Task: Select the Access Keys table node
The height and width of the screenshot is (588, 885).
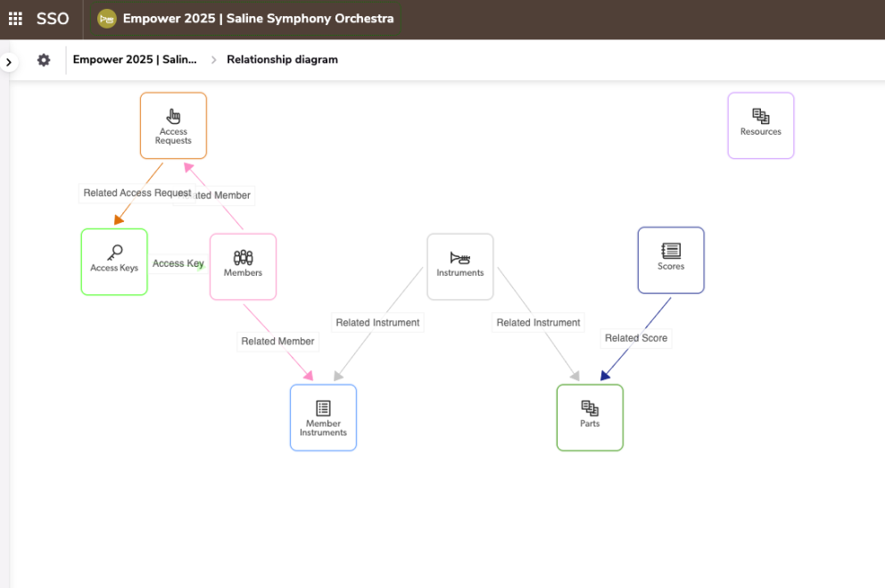Action: (114, 261)
